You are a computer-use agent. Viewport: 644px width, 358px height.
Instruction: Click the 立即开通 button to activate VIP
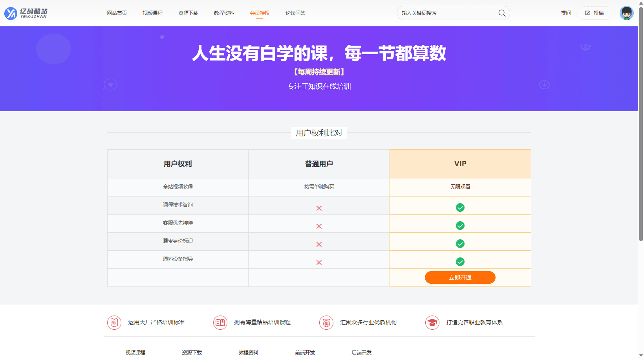(x=460, y=277)
